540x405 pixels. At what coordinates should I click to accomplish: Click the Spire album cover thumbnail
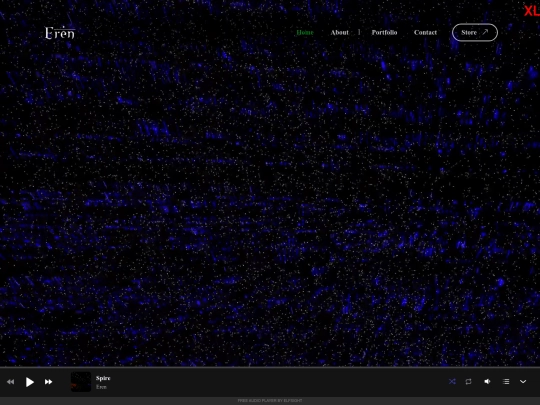81,382
